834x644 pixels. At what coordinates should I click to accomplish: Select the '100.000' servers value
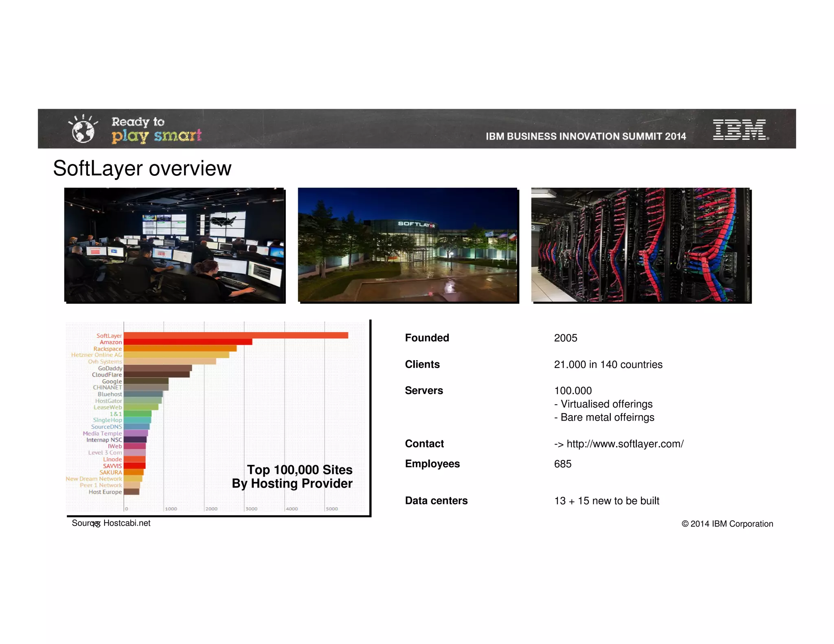pos(573,390)
